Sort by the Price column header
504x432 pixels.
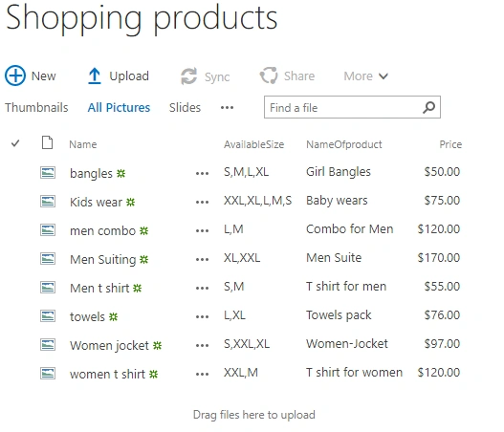point(450,144)
